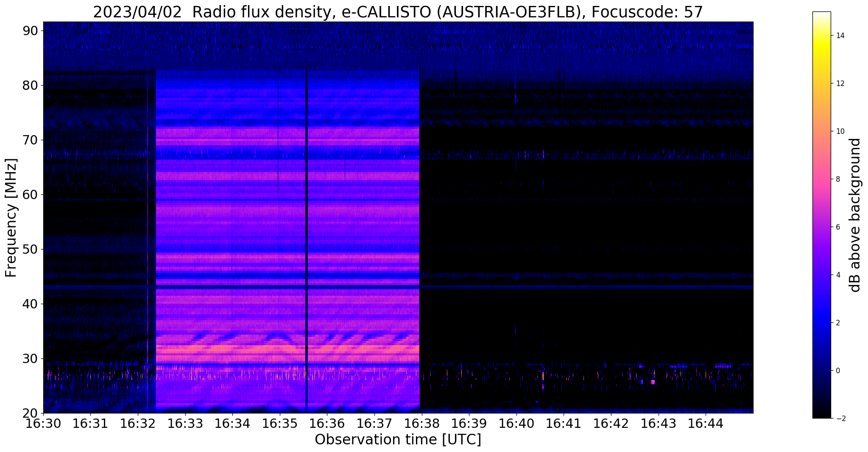868x452 pixels.
Task: Click the 'Observation time [UTC]' axis label
Action: pyautogui.click(x=398, y=440)
